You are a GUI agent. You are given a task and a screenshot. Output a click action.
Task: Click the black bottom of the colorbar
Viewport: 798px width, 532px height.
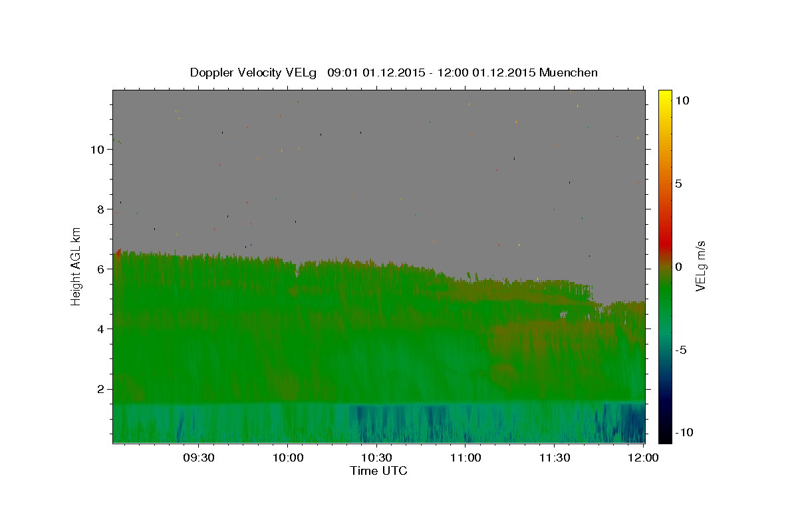[x=665, y=436]
